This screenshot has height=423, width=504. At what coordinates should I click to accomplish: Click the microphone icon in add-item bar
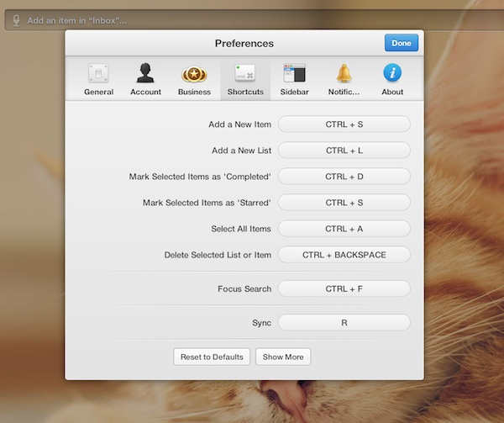pyautogui.click(x=16, y=20)
